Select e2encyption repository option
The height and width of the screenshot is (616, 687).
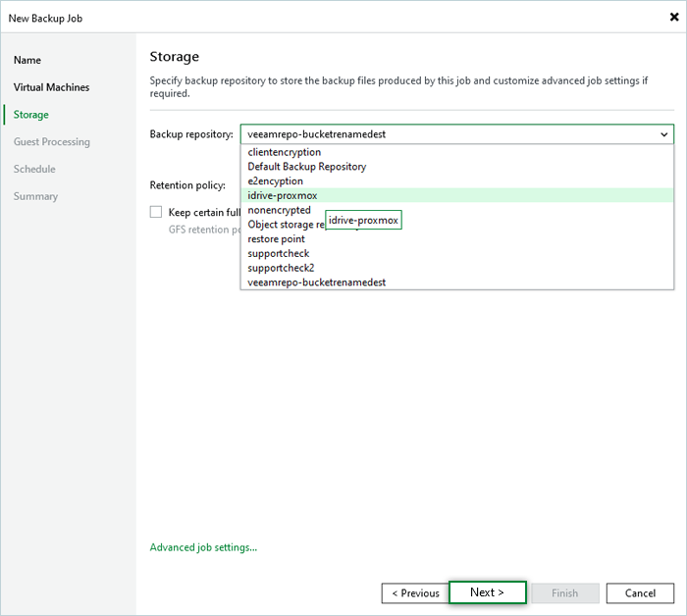point(276,181)
